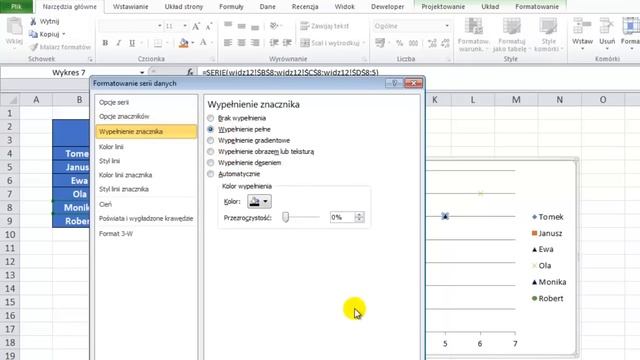The height and width of the screenshot is (360, 640).
Task: Switch to the Formuły tab
Action: pyautogui.click(x=231, y=7)
